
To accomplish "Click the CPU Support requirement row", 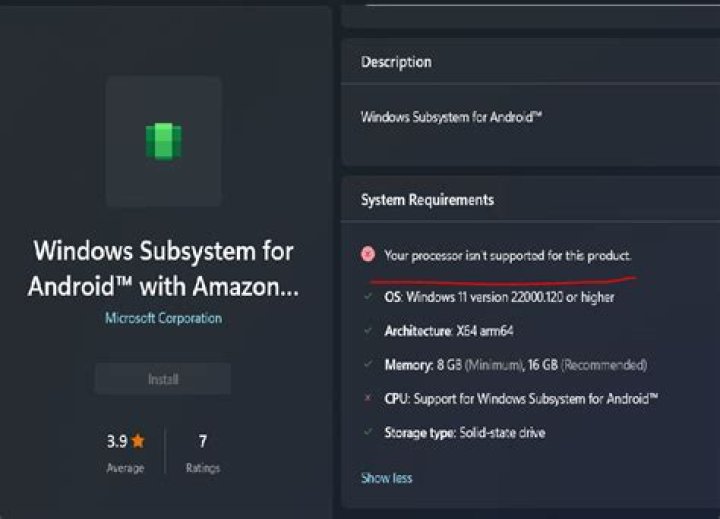I will pos(521,399).
